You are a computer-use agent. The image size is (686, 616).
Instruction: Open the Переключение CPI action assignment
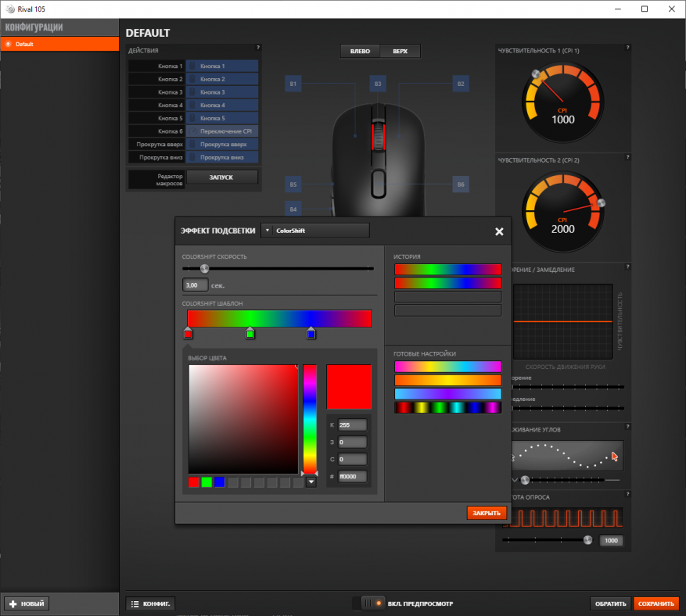pyautogui.click(x=222, y=131)
